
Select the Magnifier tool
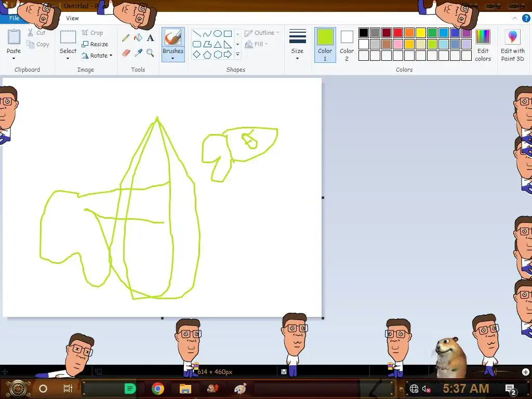click(x=150, y=53)
